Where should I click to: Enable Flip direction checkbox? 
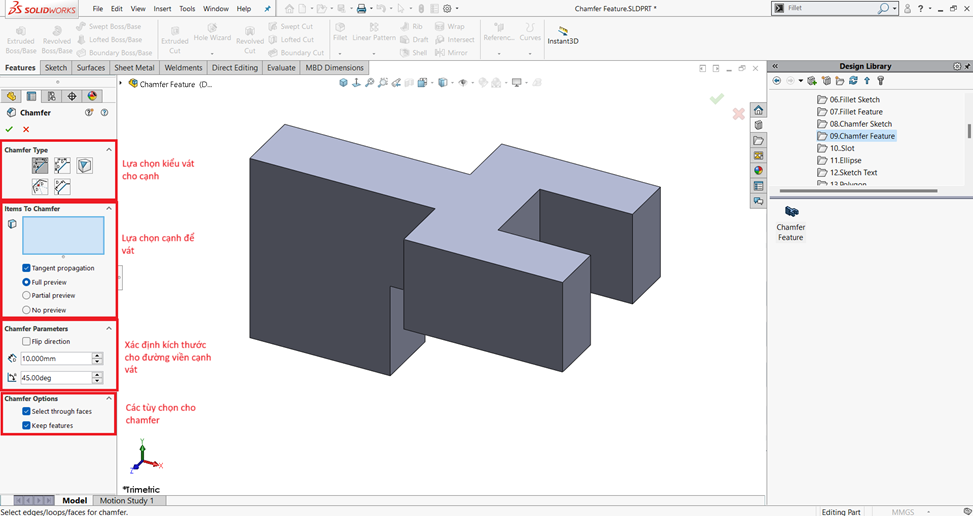tap(26, 342)
